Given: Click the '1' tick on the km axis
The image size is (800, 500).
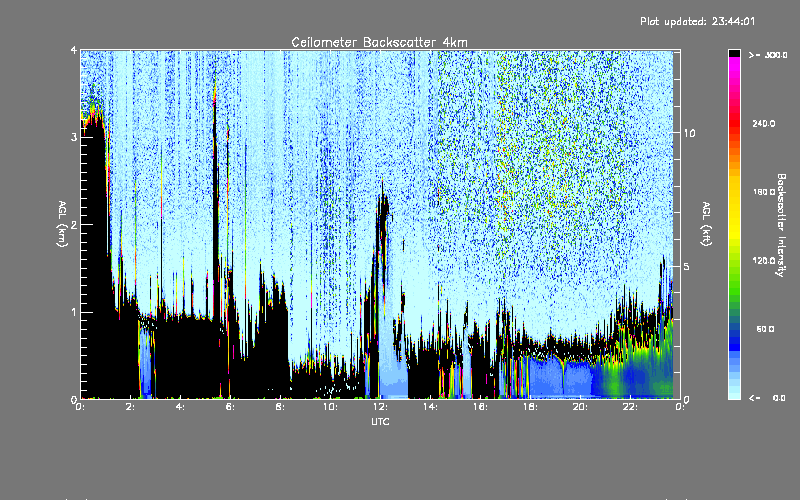Looking at the screenshot, I should [x=73, y=312].
